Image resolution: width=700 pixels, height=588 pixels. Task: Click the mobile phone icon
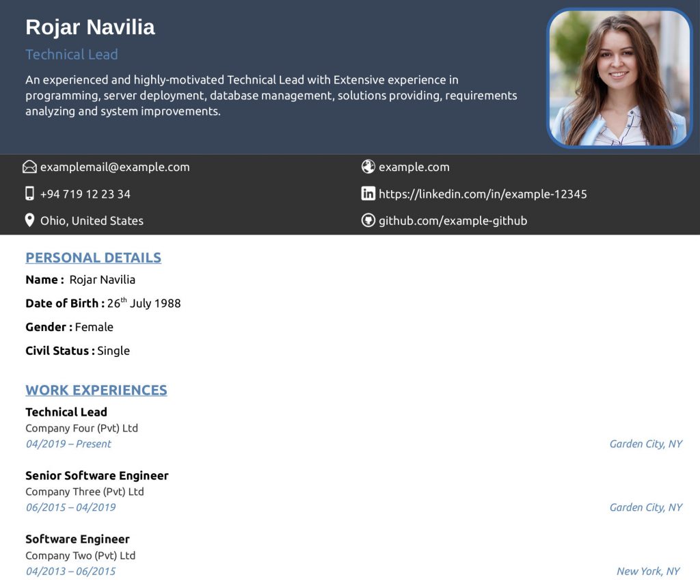tap(29, 193)
